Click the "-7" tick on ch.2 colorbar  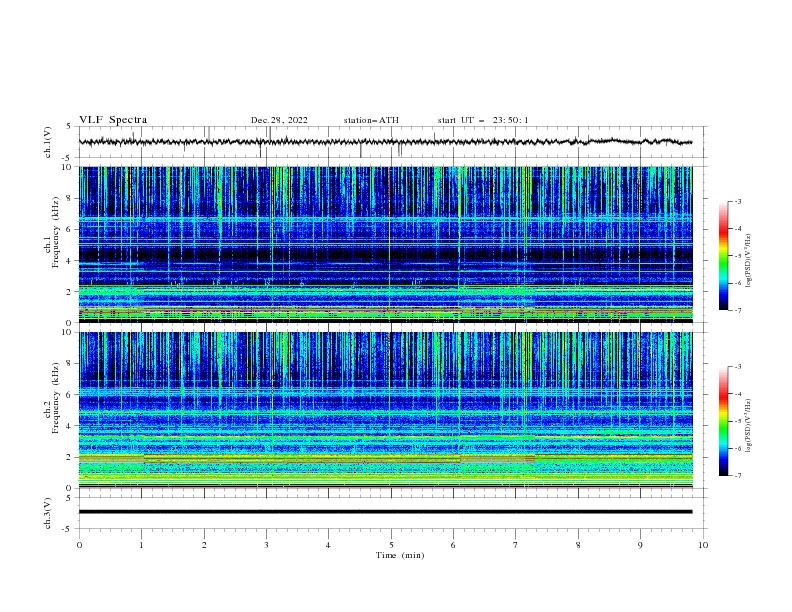[x=737, y=475]
